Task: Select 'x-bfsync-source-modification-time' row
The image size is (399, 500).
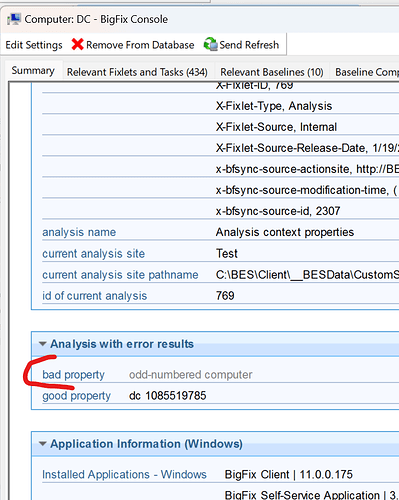Action: 307,190
